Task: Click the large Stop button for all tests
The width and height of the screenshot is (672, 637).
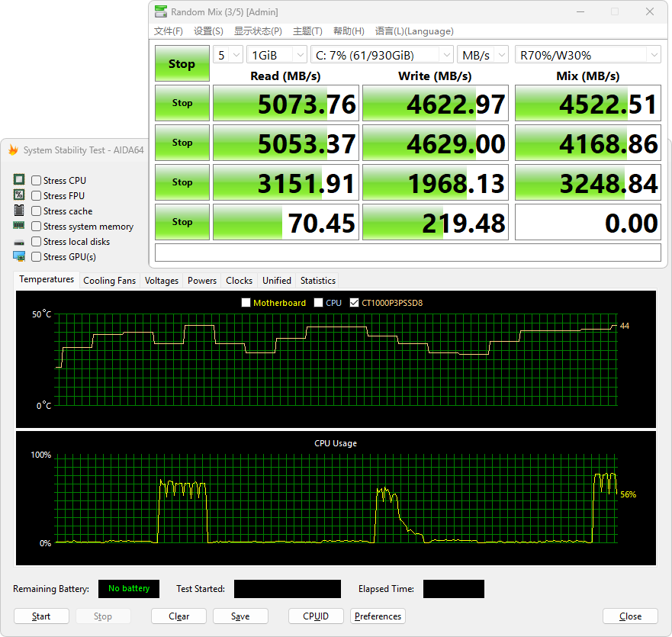Action: [182, 63]
